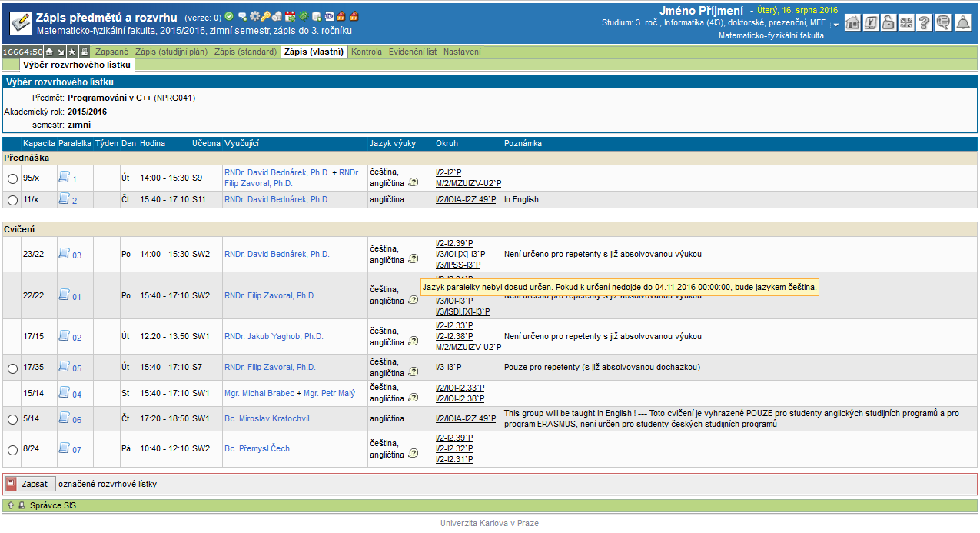The width and height of the screenshot is (980, 533).
Task: Choose the English exercise group 06 radio
Action: click(x=12, y=420)
